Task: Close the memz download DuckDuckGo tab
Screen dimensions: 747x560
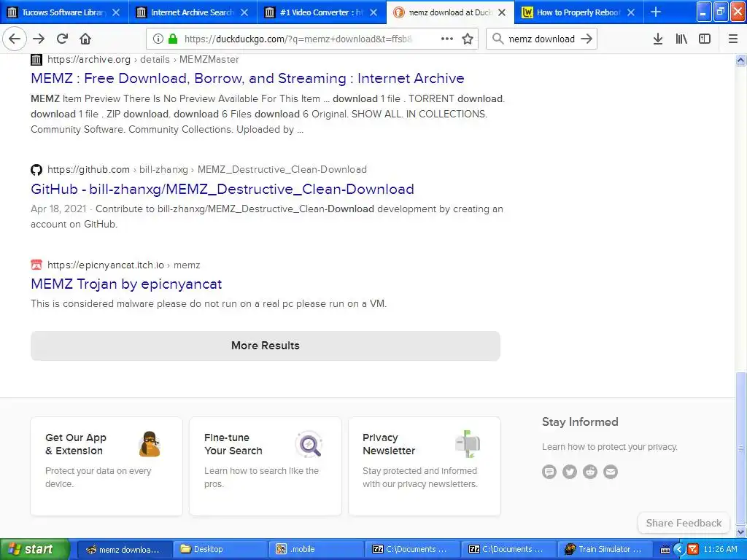Action: pyautogui.click(x=502, y=12)
